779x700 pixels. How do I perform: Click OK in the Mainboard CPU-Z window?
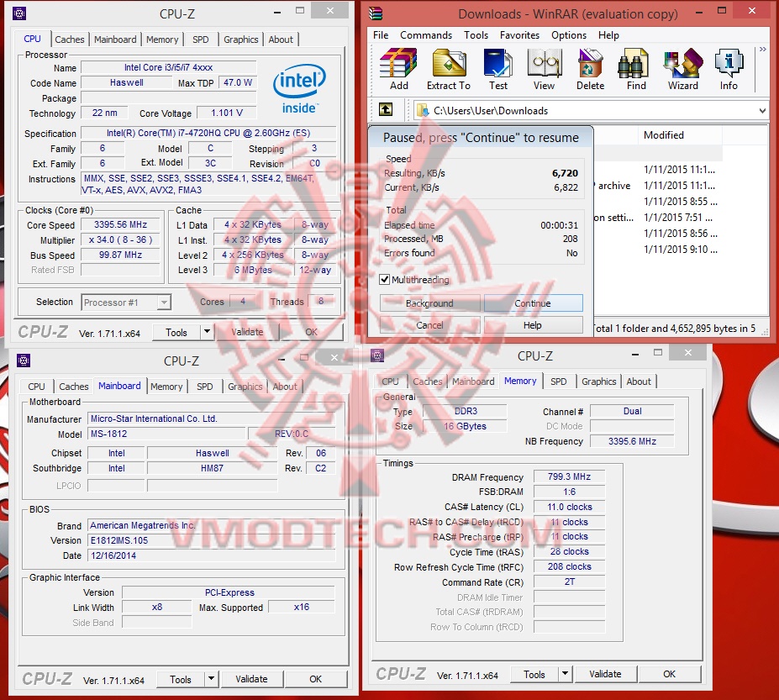[x=315, y=679]
